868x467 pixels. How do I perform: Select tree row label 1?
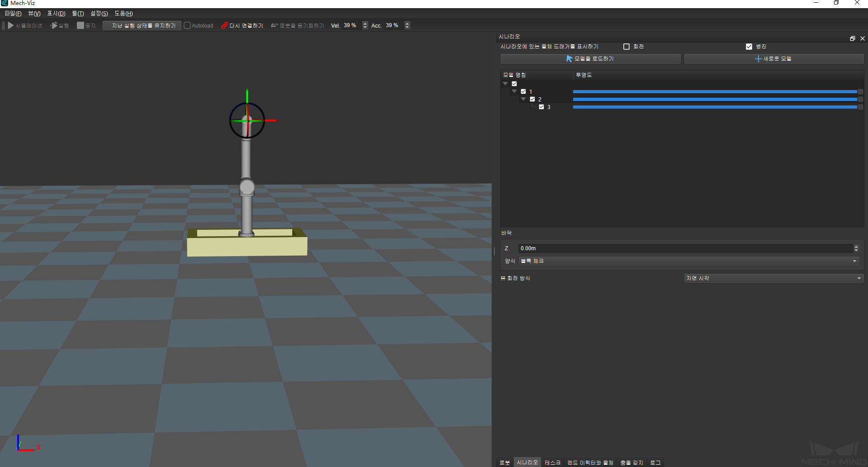click(x=531, y=92)
